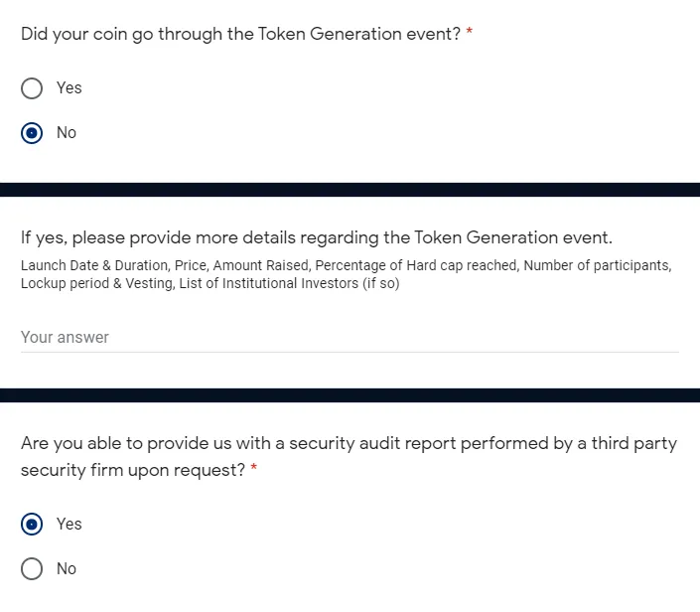700x612 pixels.
Task: Choose Yes radio circle for security audit report
Action: click(32, 524)
